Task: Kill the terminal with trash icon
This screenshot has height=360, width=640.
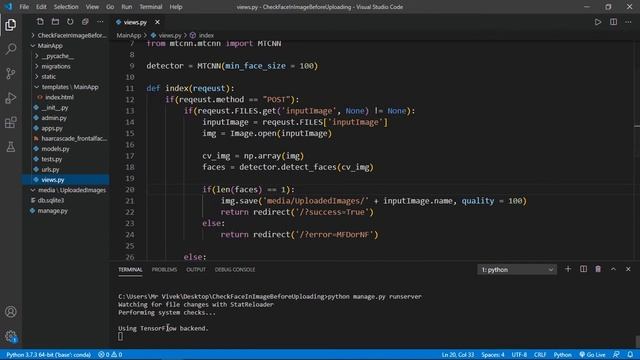Action: pos(598,269)
